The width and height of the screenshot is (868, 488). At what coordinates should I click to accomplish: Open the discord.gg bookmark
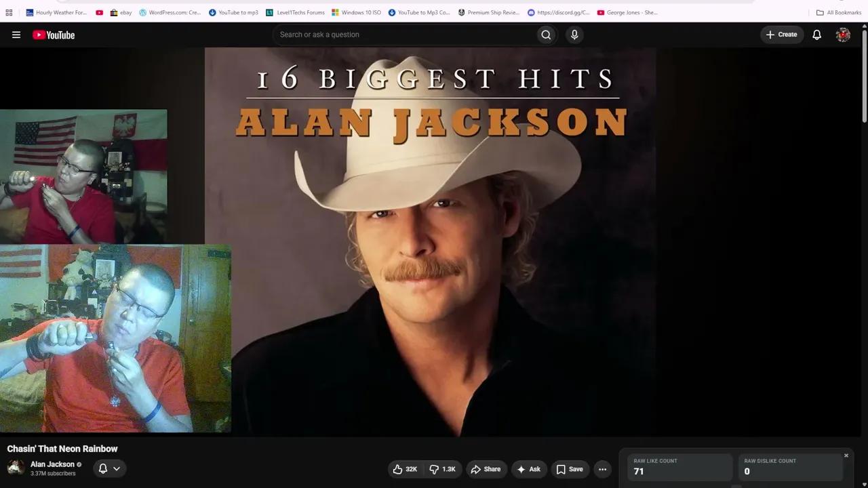[559, 12]
